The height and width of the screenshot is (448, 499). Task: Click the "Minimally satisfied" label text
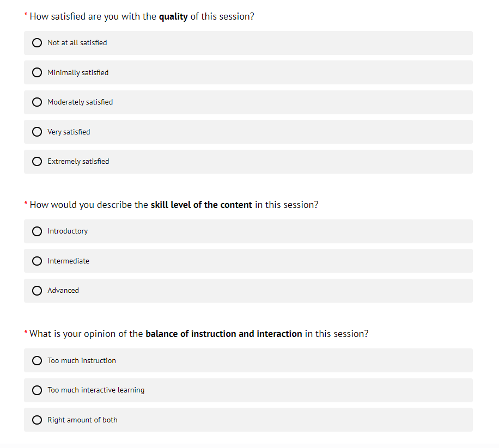tap(78, 72)
